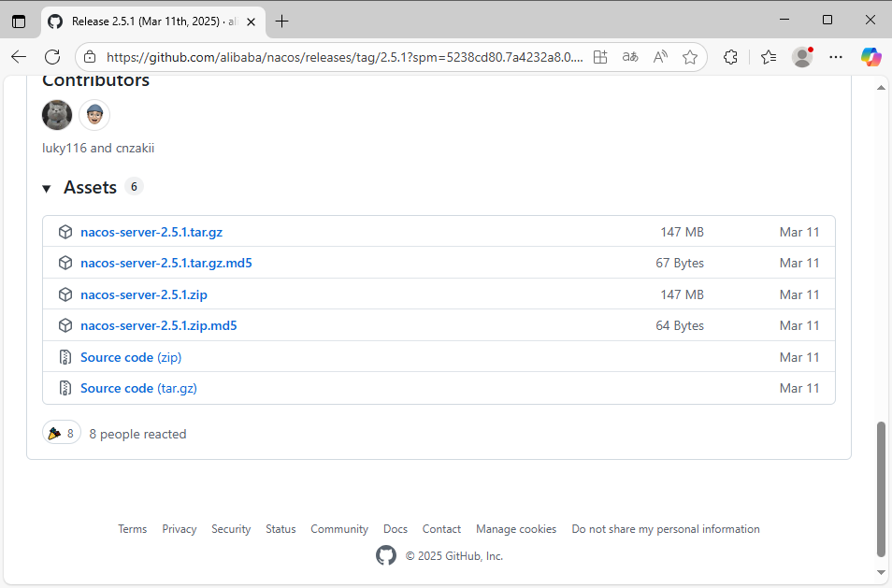
Task: Toggle the party popper reaction
Action: [x=62, y=434]
